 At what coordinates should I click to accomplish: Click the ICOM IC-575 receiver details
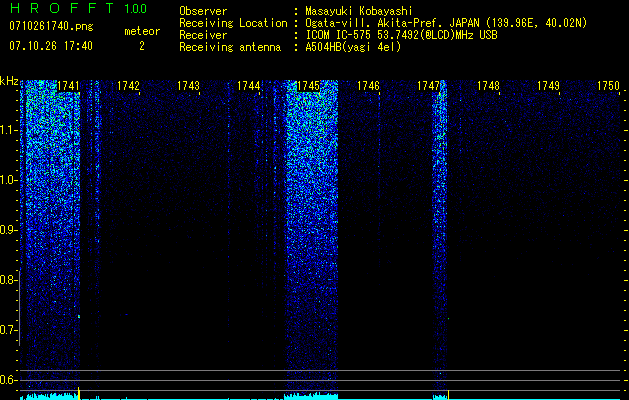(x=401, y=35)
